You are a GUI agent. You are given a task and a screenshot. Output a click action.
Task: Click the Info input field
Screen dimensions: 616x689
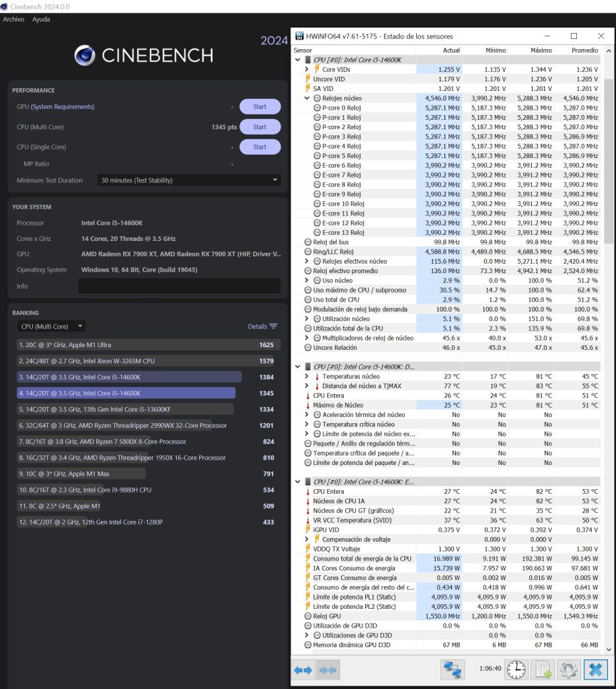tap(180, 286)
